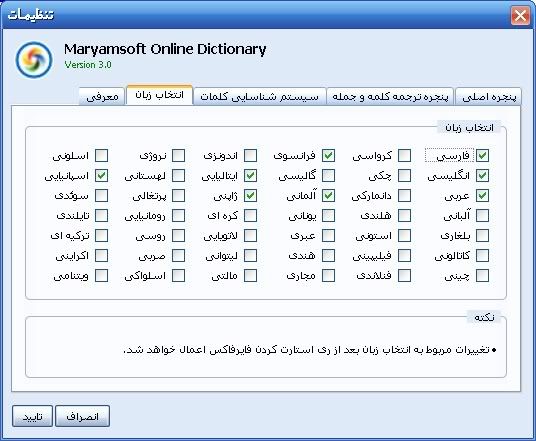Uncheck the فارسی (Persian) language checkbox
Viewport: 536px width, 441px height.
tap(482, 156)
